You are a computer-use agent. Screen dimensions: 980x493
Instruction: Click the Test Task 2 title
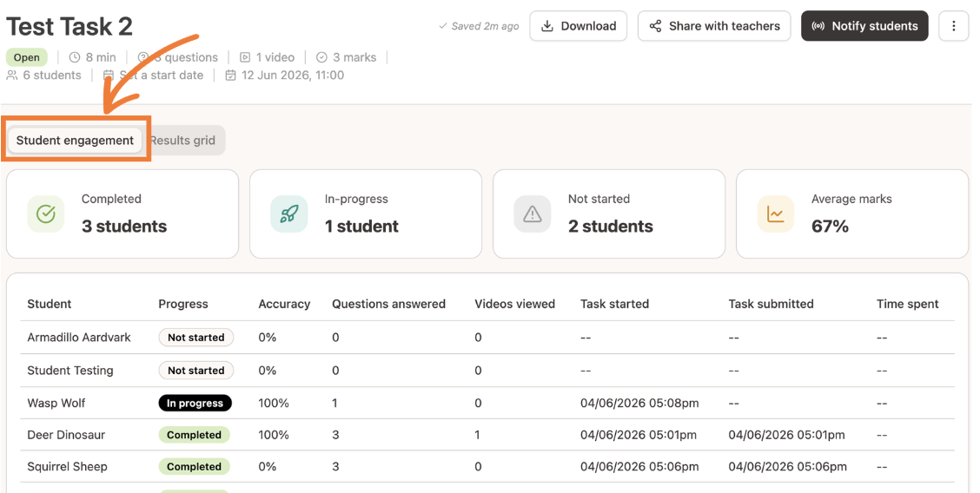click(70, 27)
